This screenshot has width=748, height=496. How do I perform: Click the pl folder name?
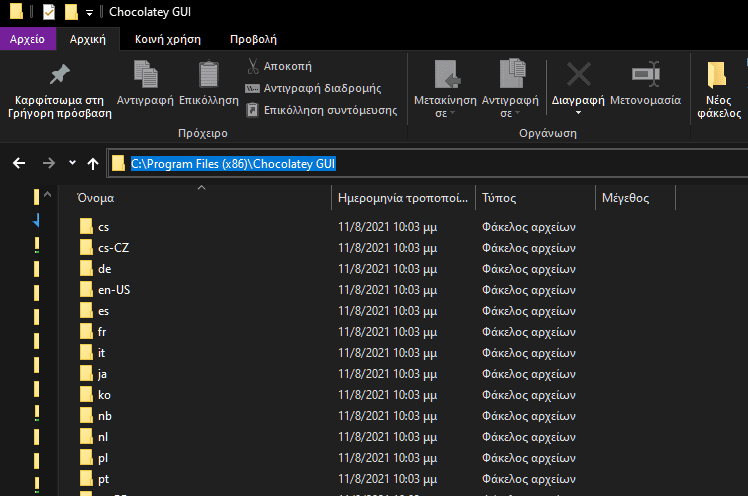(103, 458)
